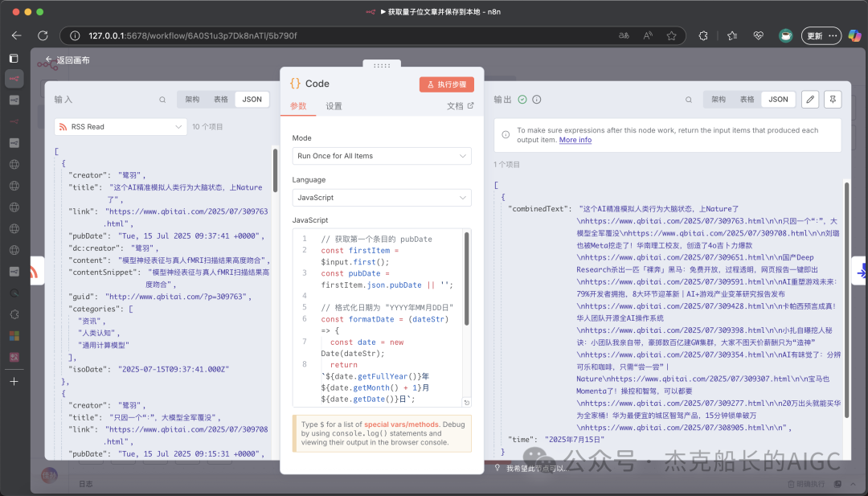The height and width of the screenshot is (496, 868).
Task: Show output info circle icon
Action: coord(536,100)
